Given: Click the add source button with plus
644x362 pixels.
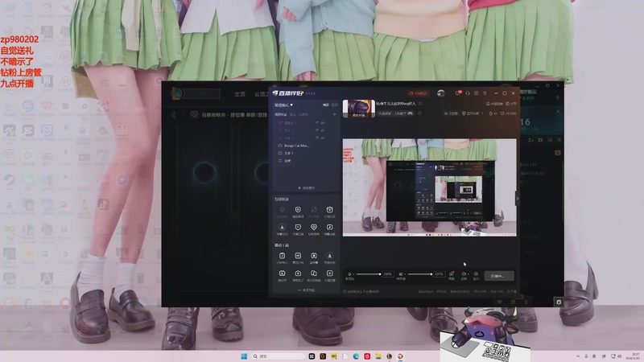Looking at the screenshot, I should tap(307, 188).
